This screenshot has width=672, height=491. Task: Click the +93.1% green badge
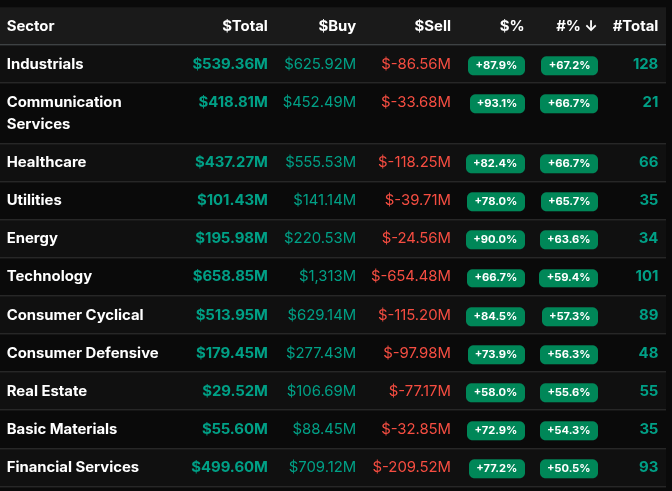click(496, 103)
